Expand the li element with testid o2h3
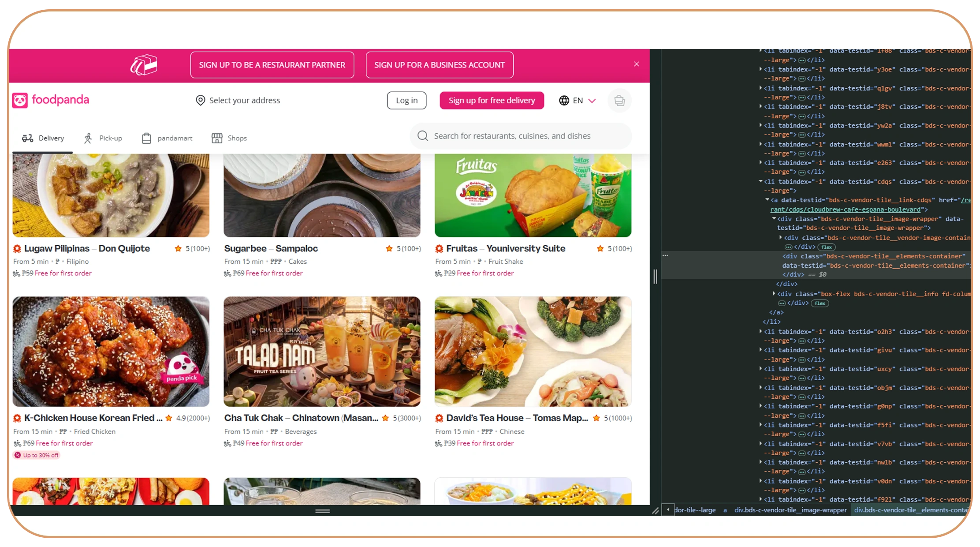 coord(760,331)
